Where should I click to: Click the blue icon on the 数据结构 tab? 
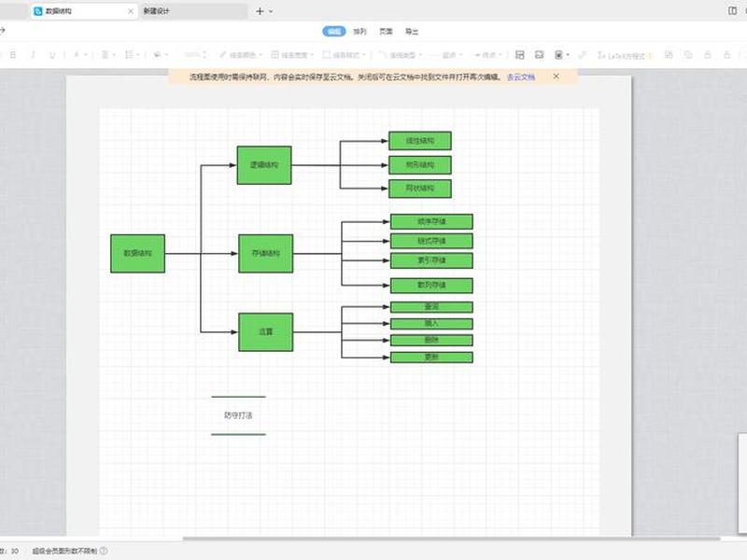click(38, 11)
